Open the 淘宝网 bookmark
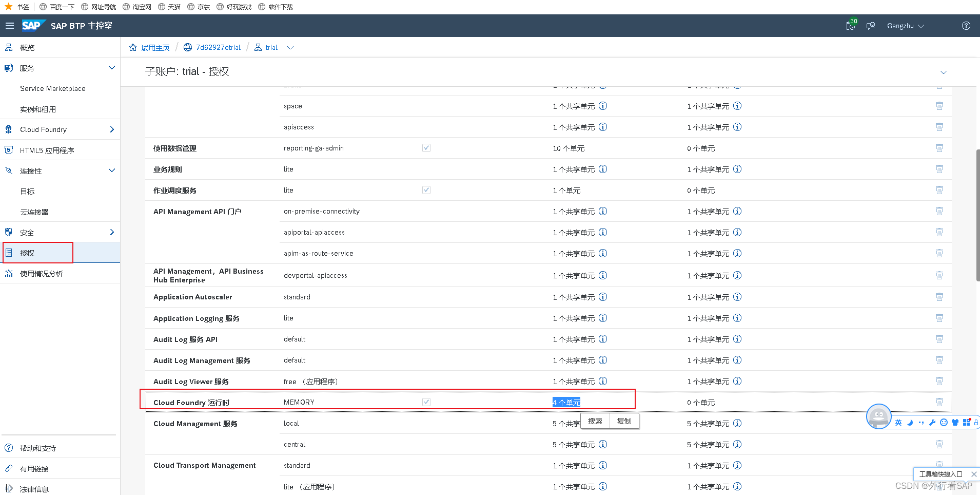980x495 pixels. (137, 7)
